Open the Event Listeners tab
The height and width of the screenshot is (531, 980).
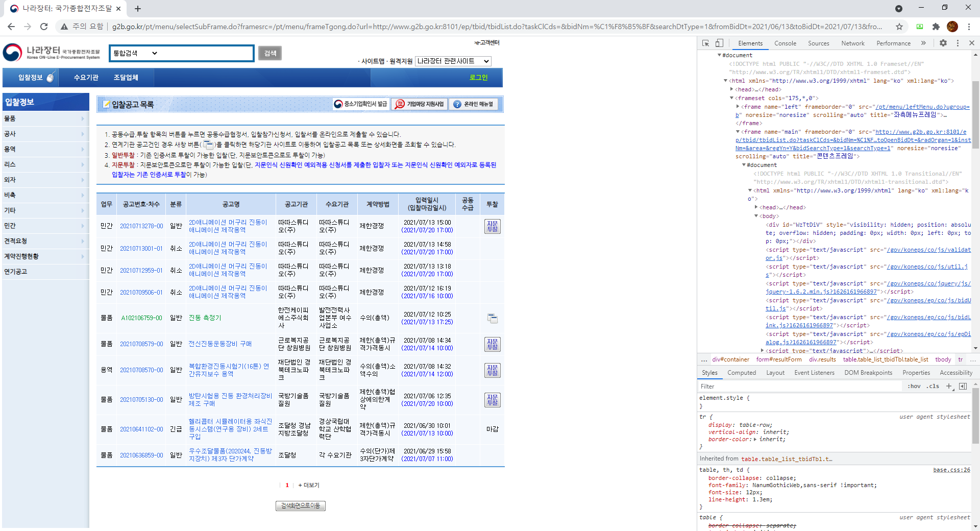[x=814, y=373]
